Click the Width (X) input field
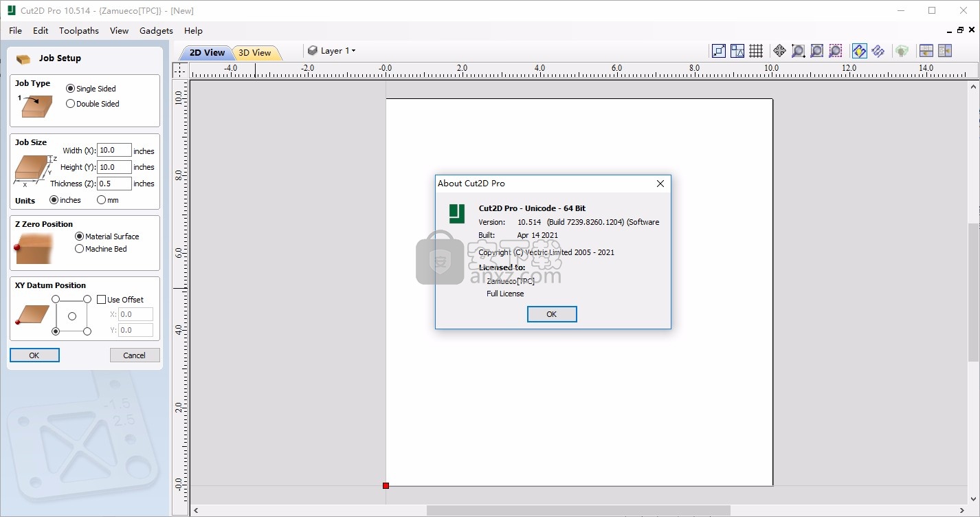This screenshot has width=980, height=517. point(114,151)
